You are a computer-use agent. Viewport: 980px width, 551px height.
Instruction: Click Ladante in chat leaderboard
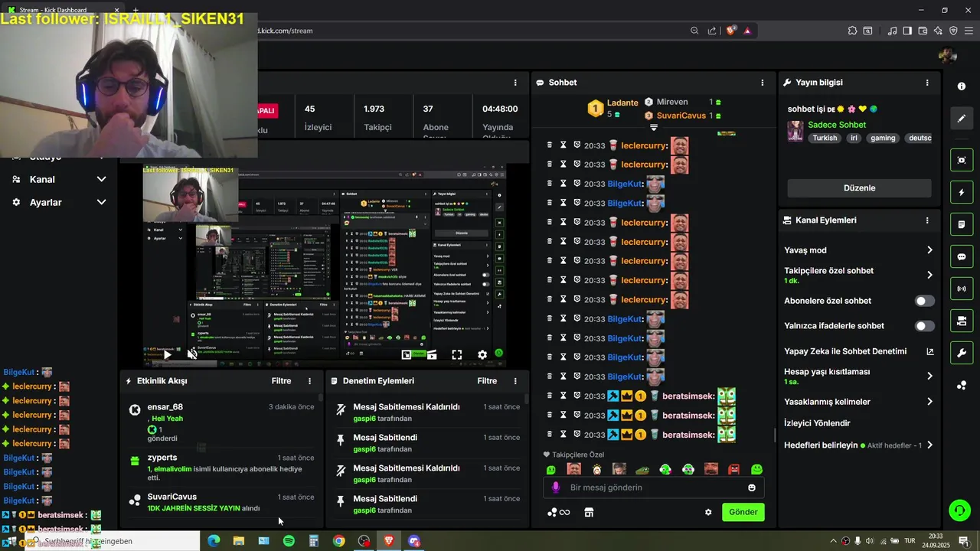pos(622,103)
